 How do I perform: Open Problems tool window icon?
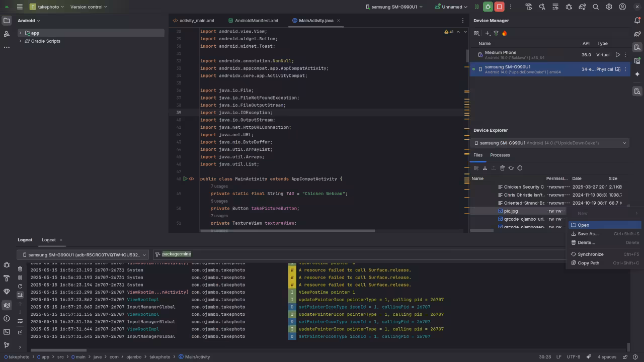[7, 318]
